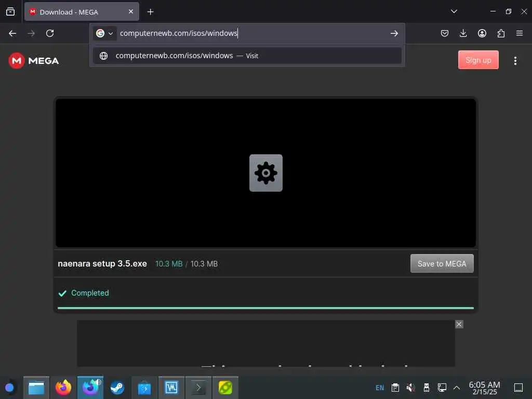
Task: Open the Pocket save icon
Action: tap(445, 33)
